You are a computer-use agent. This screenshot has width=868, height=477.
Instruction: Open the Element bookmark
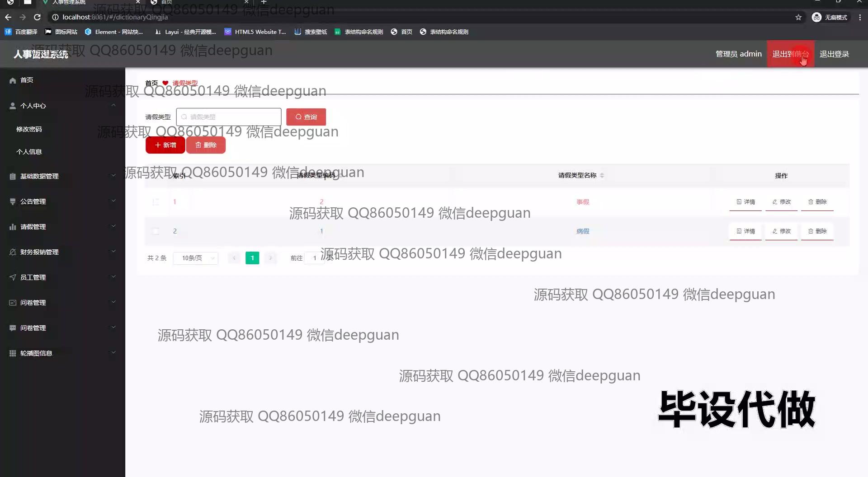pyautogui.click(x=114, y=32)
